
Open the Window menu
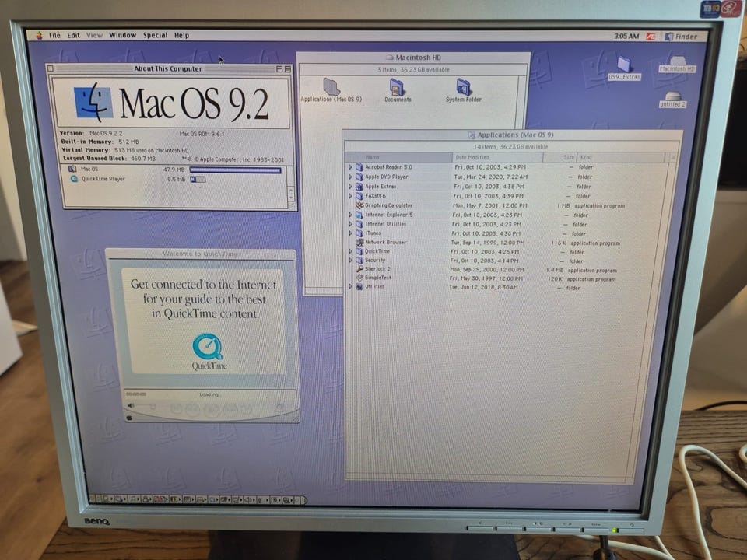tap(122, 35)
